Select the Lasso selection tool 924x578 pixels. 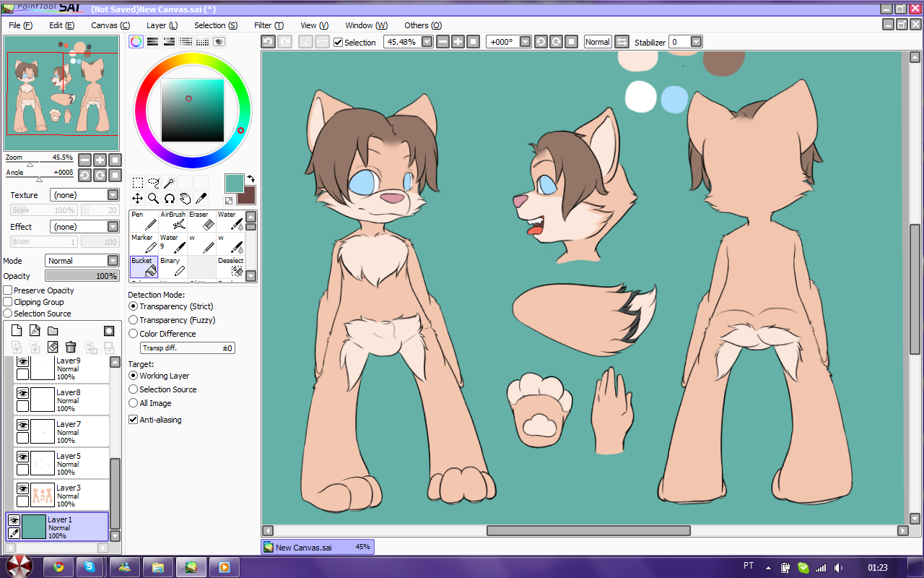click(153, 183)
